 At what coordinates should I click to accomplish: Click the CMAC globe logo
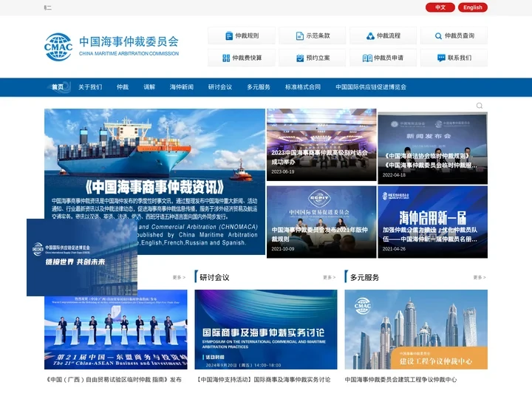tap(58, 47)
